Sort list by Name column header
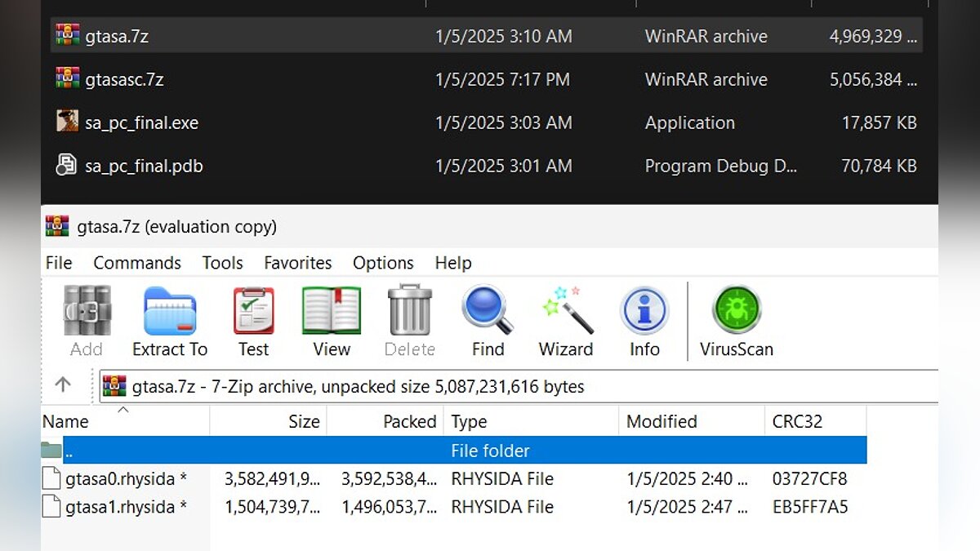The height and width of the screenshot is (551, 980). point(66,421)
